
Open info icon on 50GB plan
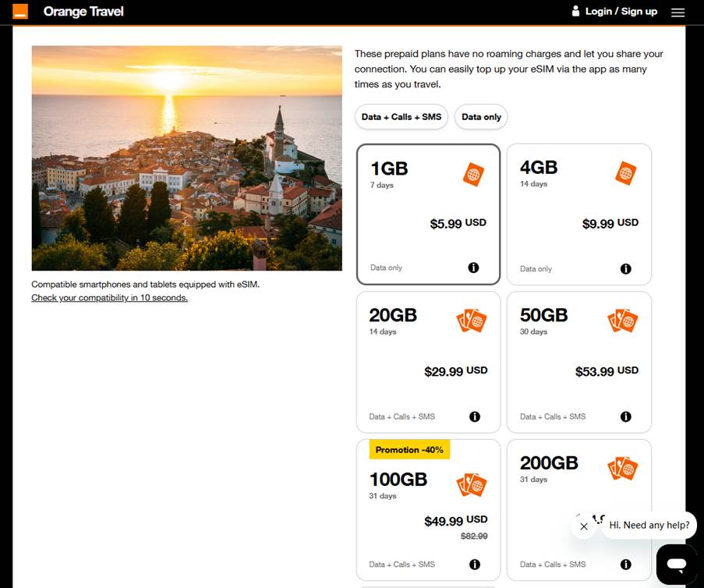(625, 416)
